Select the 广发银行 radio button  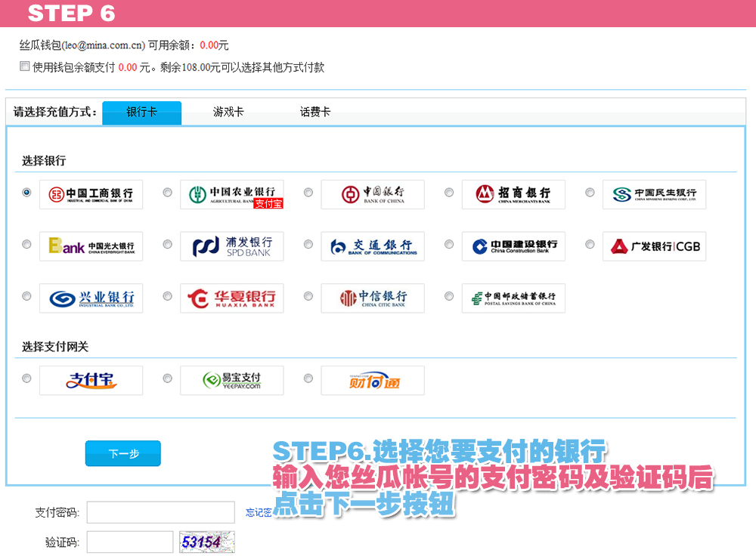coord(590,244)
